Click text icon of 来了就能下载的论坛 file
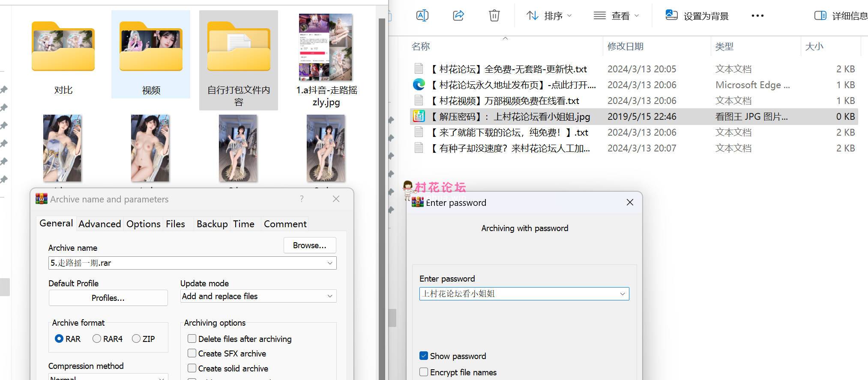The image size is (868, 380). click(x=419, y=132)
